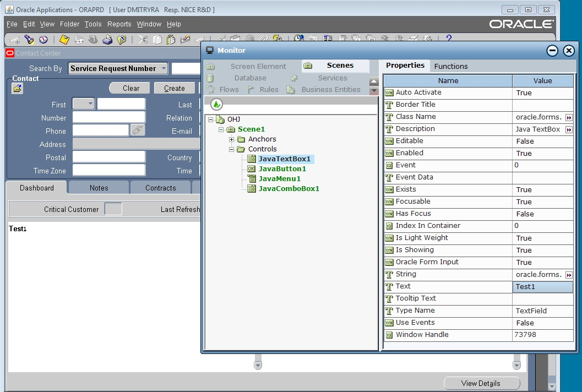Click the Paste clipboard toolbar icon
582x392 pixels.
[171, 39]
